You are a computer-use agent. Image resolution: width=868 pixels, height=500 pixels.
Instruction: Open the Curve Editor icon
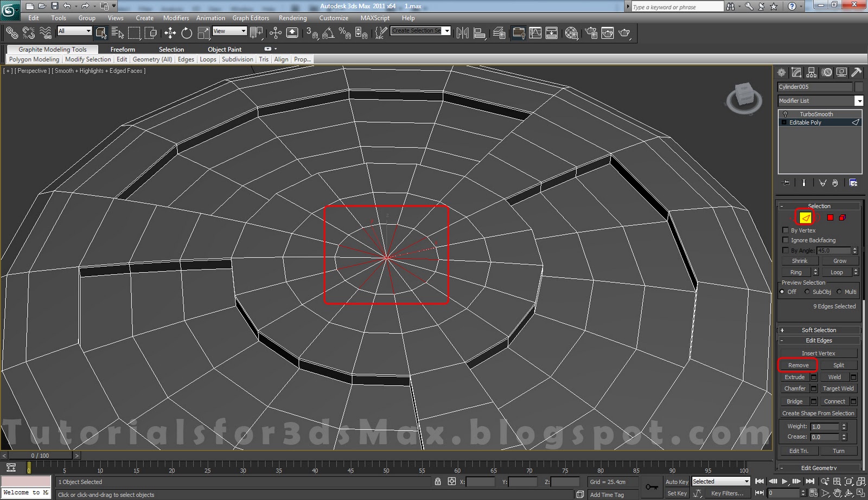(x=535, y=33)
